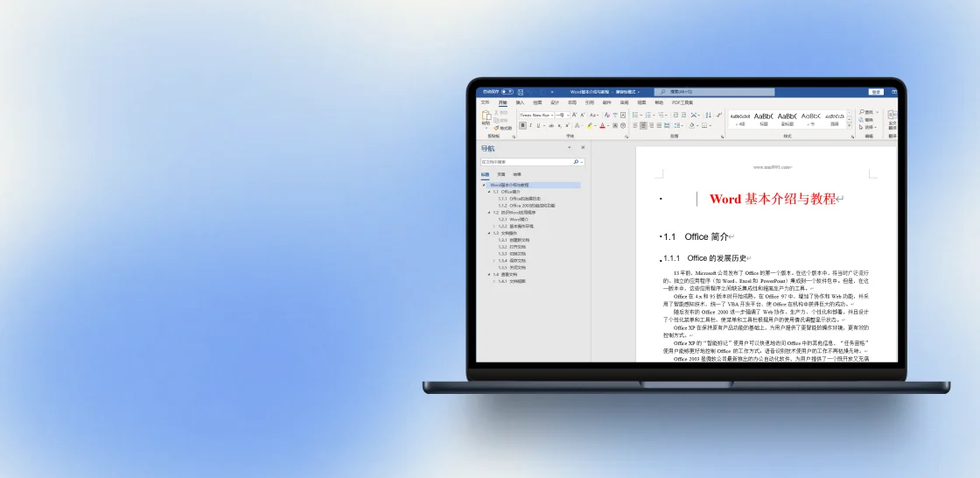Viewport: 980px width, 478px height.
Task: Click the Numbering list icon
Action: (648, 115)
